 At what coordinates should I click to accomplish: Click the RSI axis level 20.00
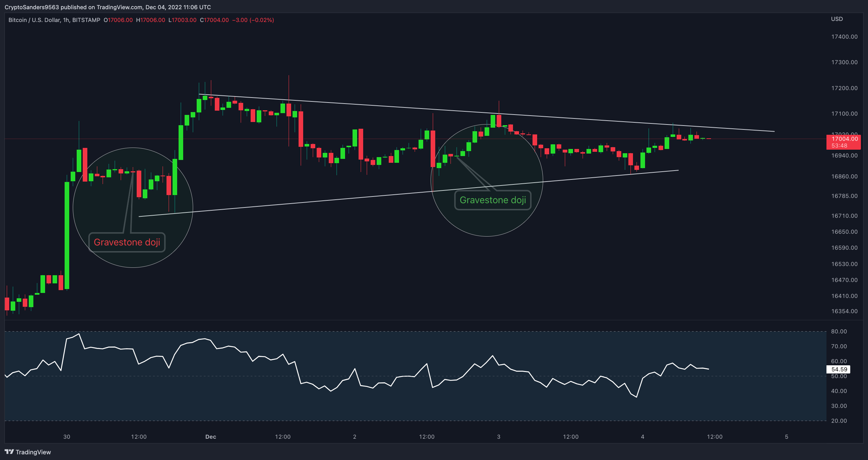pyautogui.click(x=839, y=421)
